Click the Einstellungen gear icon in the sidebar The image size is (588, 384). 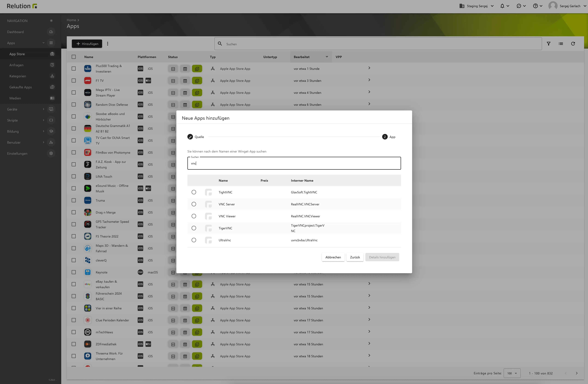51,154
